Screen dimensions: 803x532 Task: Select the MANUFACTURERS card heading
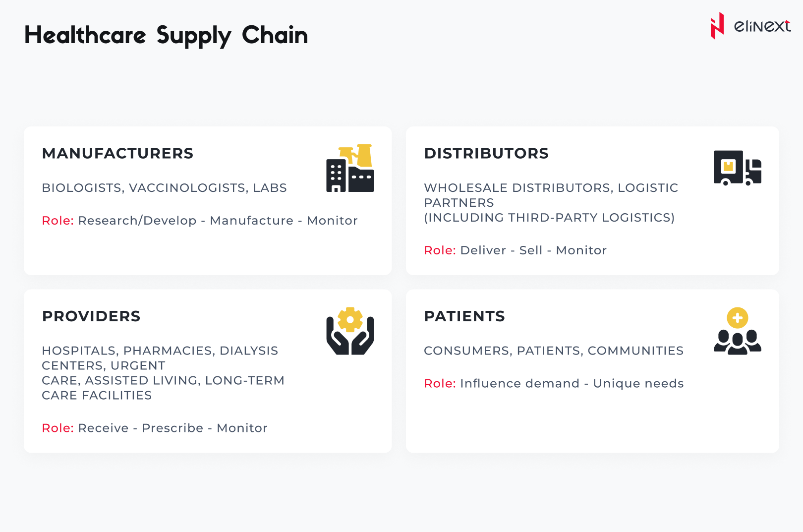pos(117,153)
